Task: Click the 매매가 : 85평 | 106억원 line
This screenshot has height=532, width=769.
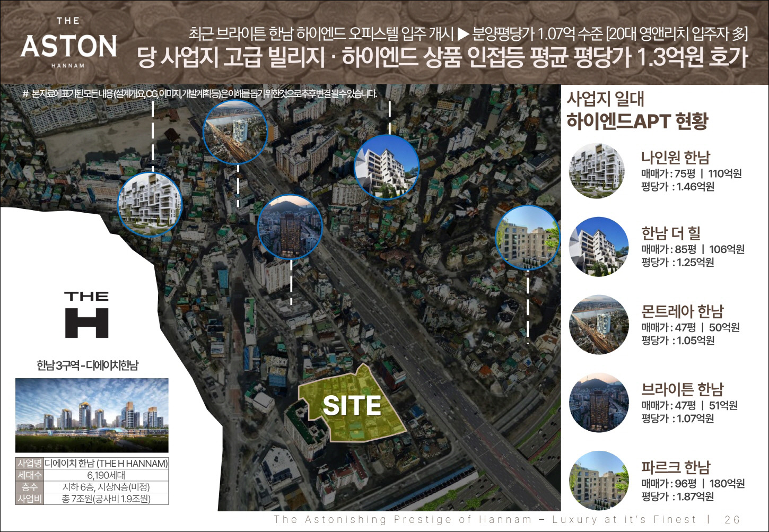Action: [x=693, y=249]
